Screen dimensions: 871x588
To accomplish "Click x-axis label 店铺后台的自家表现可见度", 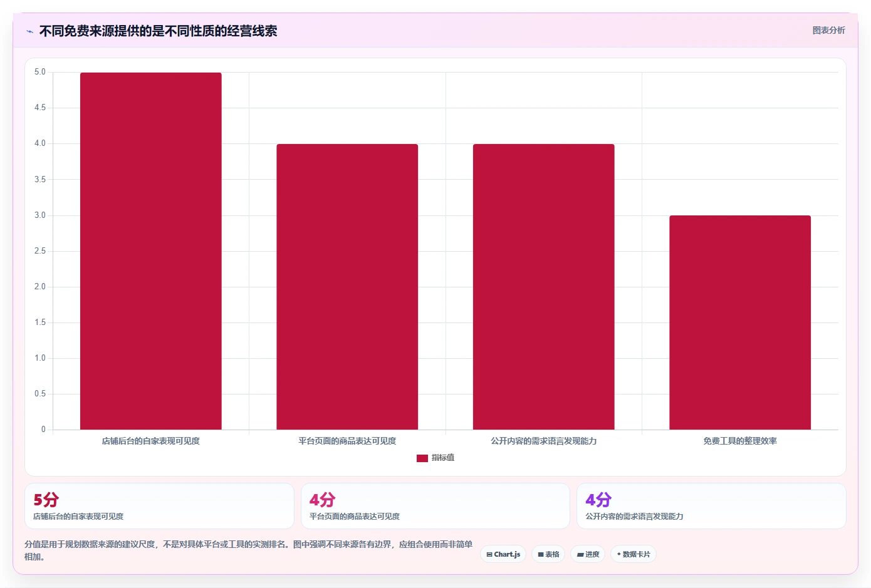I will click(x=150, y=441).
